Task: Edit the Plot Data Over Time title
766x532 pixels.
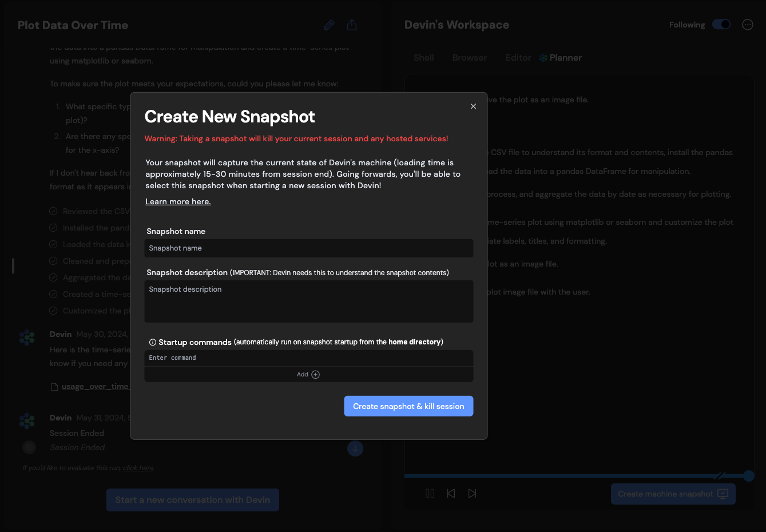Action: pos(329,25)
